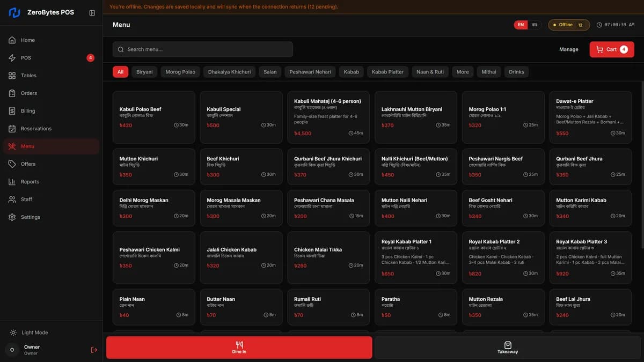
Task: Open the Cart with 4 items
Action: [612, 49]
